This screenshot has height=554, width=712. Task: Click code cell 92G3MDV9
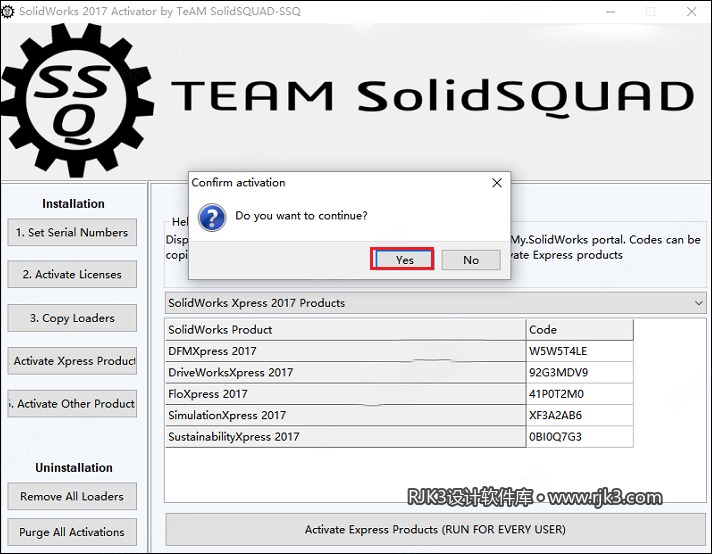coord(579,372)
